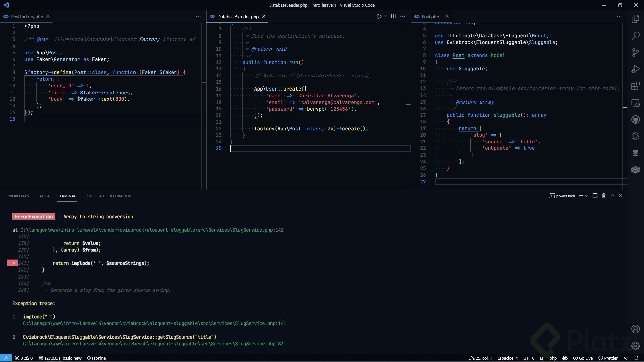Open Source Control view icon
Viewport: 644px width, 362px height.
click(x=635, y=52)
